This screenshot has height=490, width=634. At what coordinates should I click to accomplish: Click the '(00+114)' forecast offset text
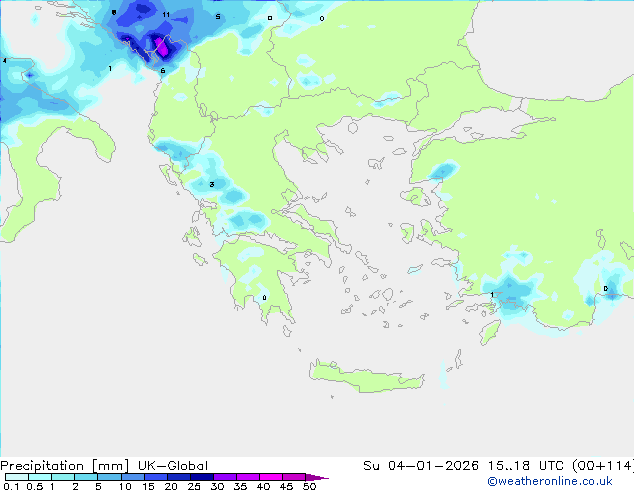point(603,466)
